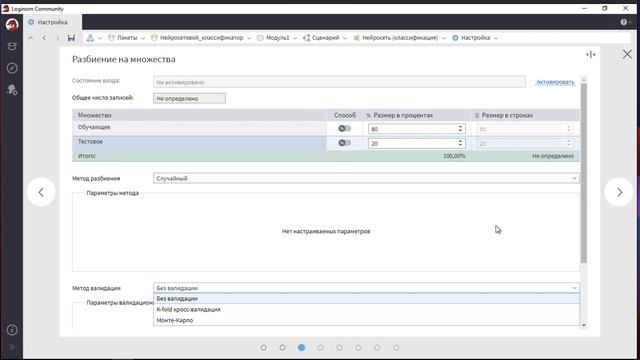Image resolution: width=640 pixels, height=360 pixels.
Task: Jump to eighth wizard step dot
Action: 396,347
